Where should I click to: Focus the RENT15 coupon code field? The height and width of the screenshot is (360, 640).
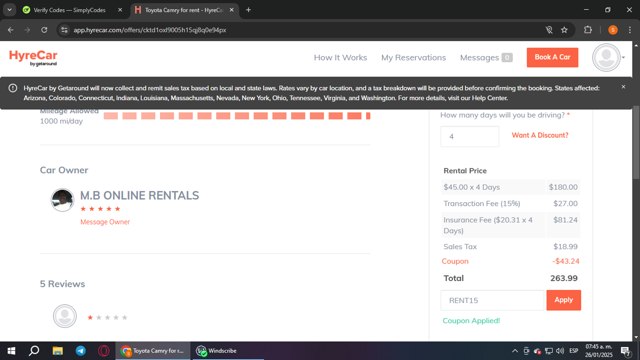coord(493,300)
